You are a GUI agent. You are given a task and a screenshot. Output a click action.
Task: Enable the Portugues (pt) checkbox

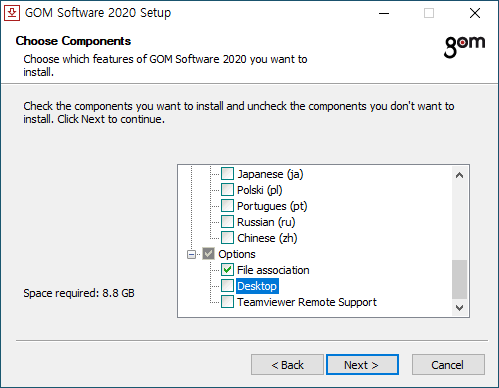point(227,206)
